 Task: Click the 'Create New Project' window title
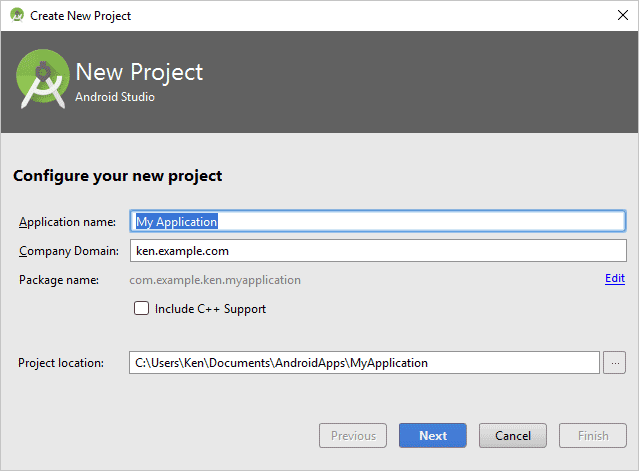[80, 15]
